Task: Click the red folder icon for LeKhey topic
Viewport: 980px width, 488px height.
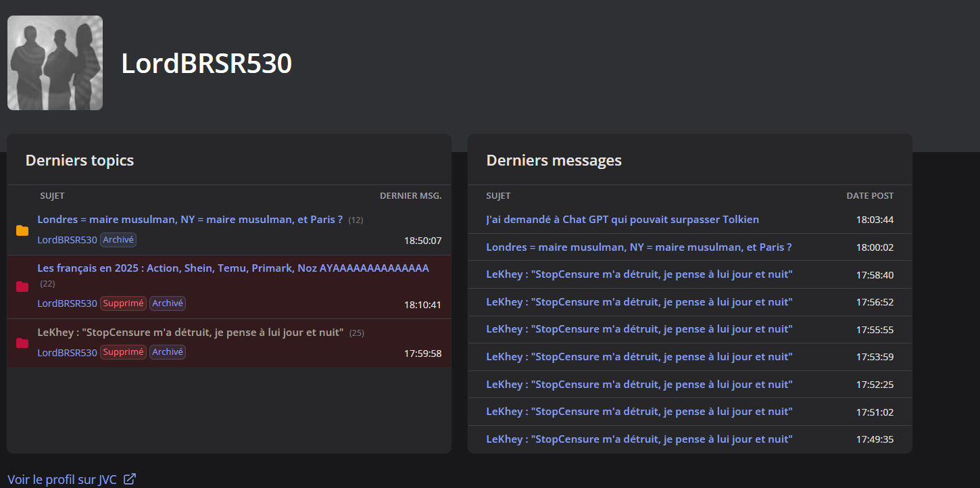Action: click(22, 343)
